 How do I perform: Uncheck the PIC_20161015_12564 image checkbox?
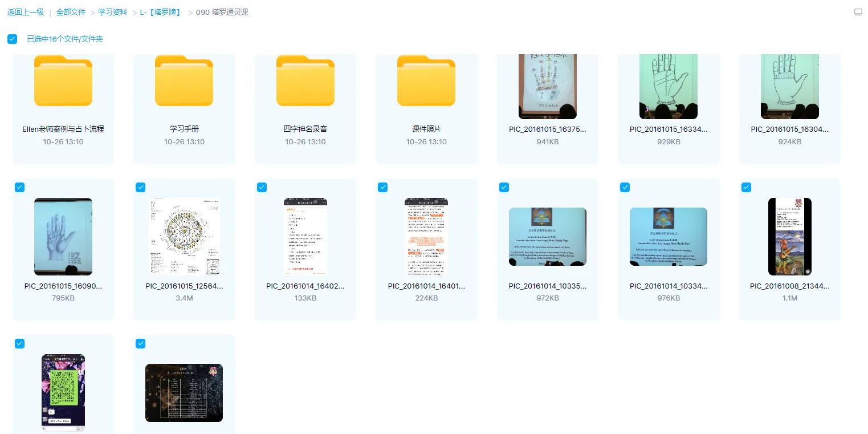pyautogui.click(x=141, y=187)
